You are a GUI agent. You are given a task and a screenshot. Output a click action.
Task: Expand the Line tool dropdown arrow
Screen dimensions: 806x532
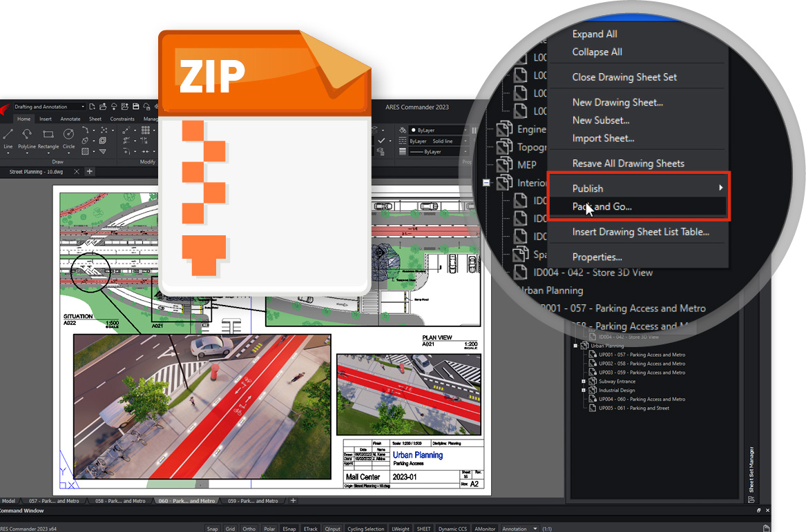(8, 153)
